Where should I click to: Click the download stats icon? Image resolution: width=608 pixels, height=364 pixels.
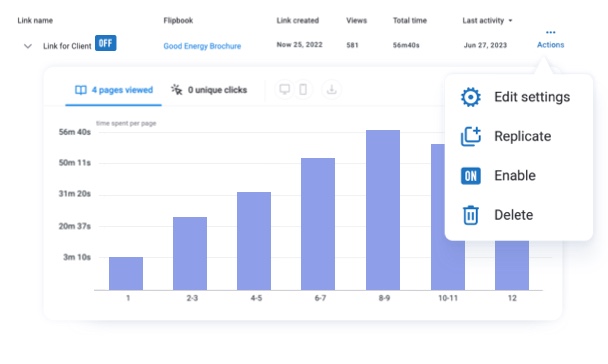tap(332, 90)
